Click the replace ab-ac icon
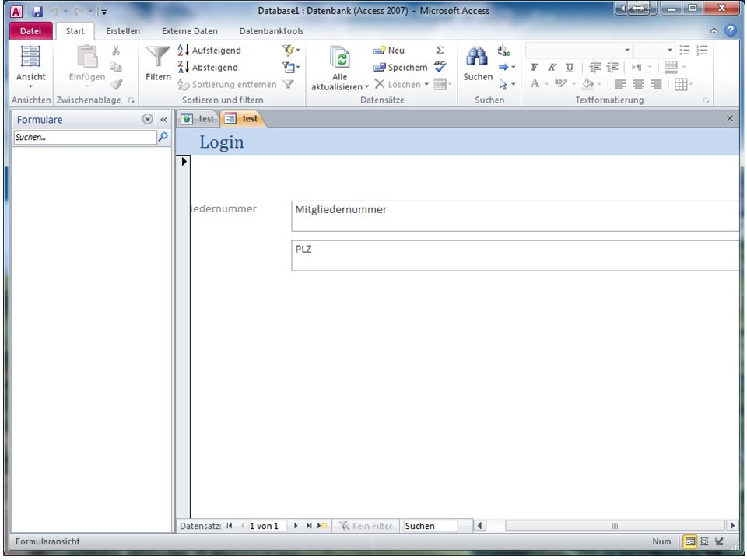 pos(503,50)
